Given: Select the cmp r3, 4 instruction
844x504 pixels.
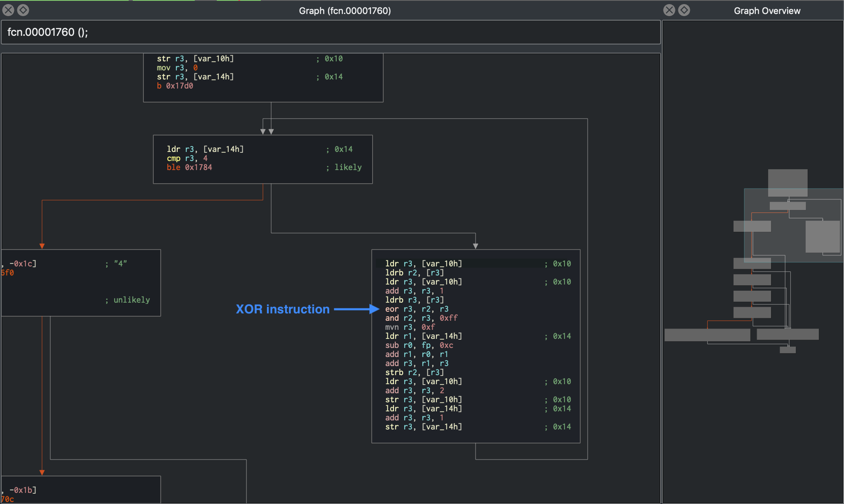Looking at the screenshot, I should [187, 158].
